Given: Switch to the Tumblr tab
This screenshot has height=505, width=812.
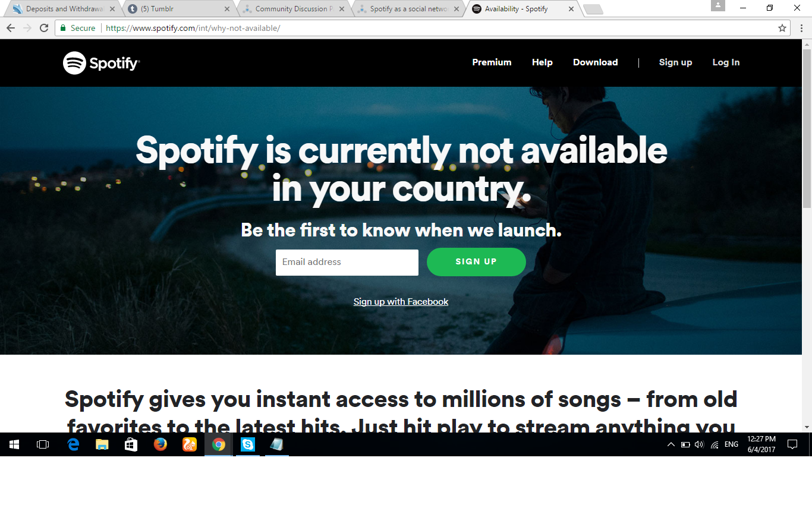Looking at the screenshot, I should (x=179, y=9).
